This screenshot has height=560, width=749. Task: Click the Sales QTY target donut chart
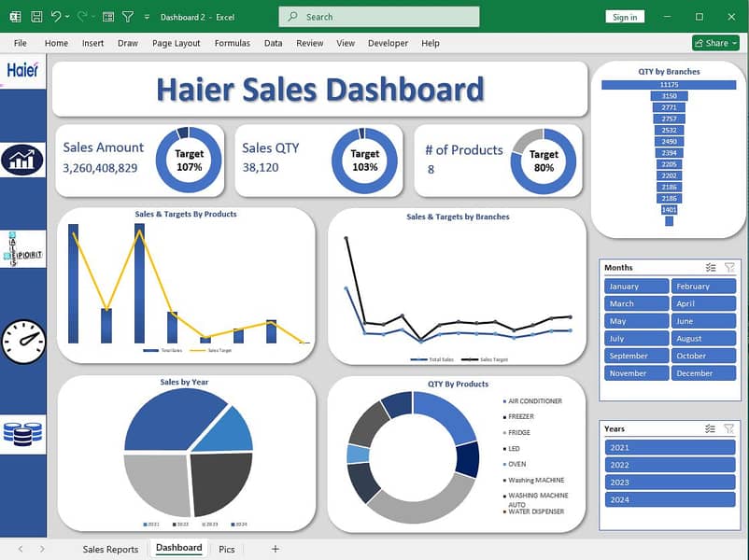(x=364, y=161)
